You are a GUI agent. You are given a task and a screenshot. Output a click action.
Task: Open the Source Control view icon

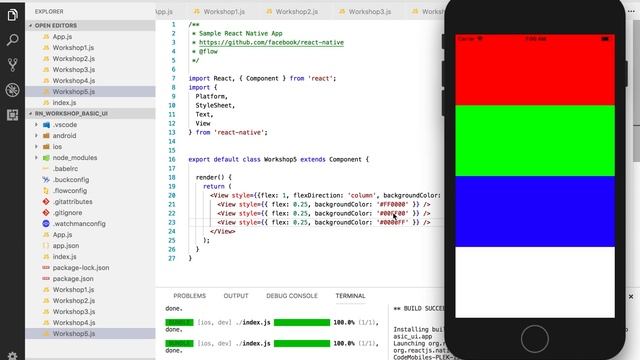(x=12, y=65)
